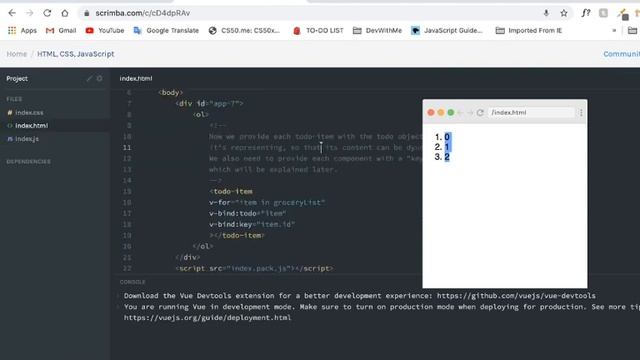Click the red close dot on preview window
This screenshot has height=360, width=640.
(x=431, y=113)
